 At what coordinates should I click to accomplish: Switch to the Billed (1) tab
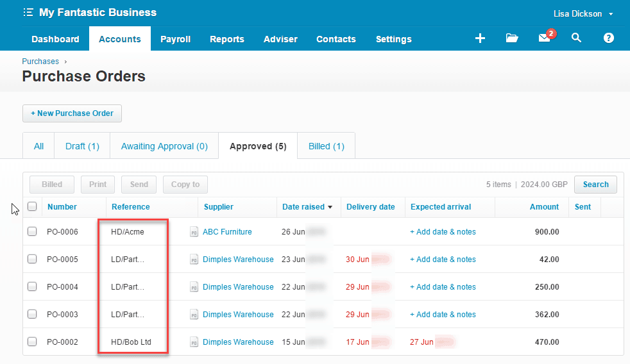point(327,146)
